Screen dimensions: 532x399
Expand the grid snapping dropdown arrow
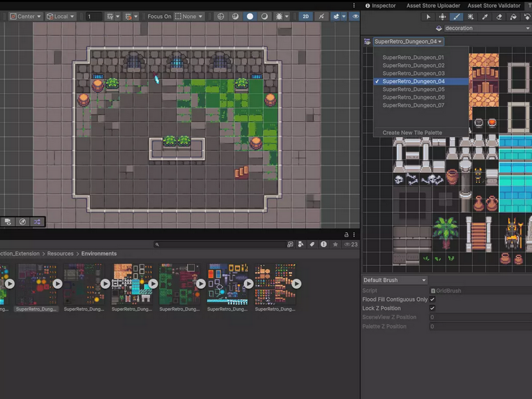118,16
